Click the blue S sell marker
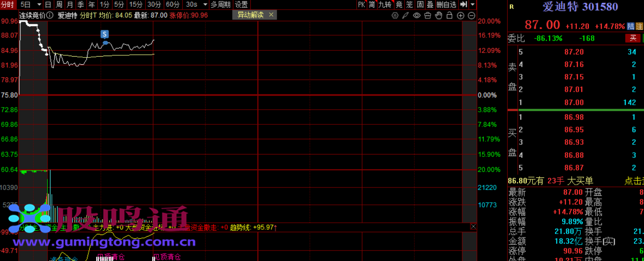This screenshot has height=261, width=644. pos(105,34)
